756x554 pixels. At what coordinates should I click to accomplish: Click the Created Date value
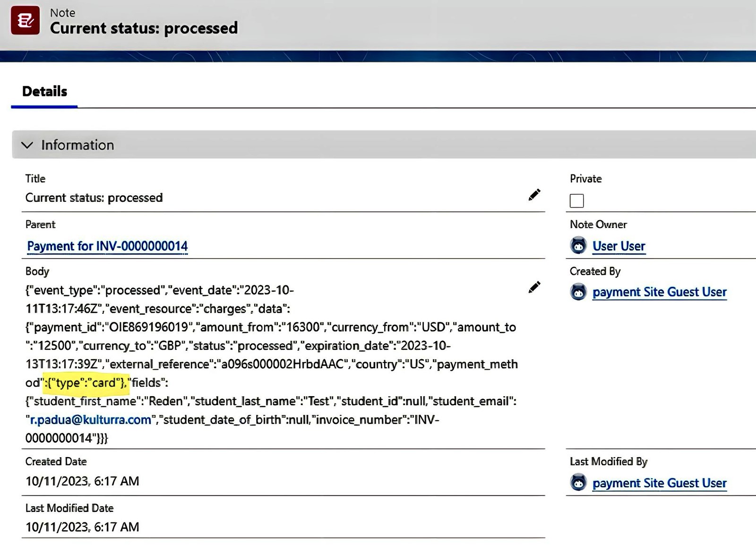pyautogui.click(x=82, y=481)
